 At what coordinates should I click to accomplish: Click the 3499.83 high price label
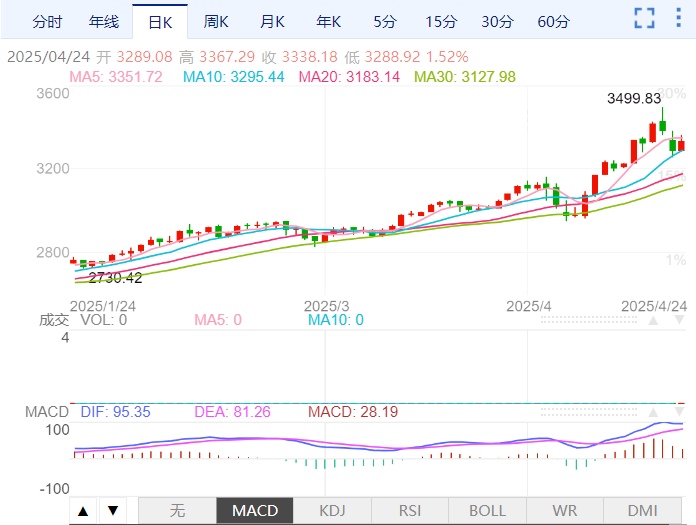634,98
